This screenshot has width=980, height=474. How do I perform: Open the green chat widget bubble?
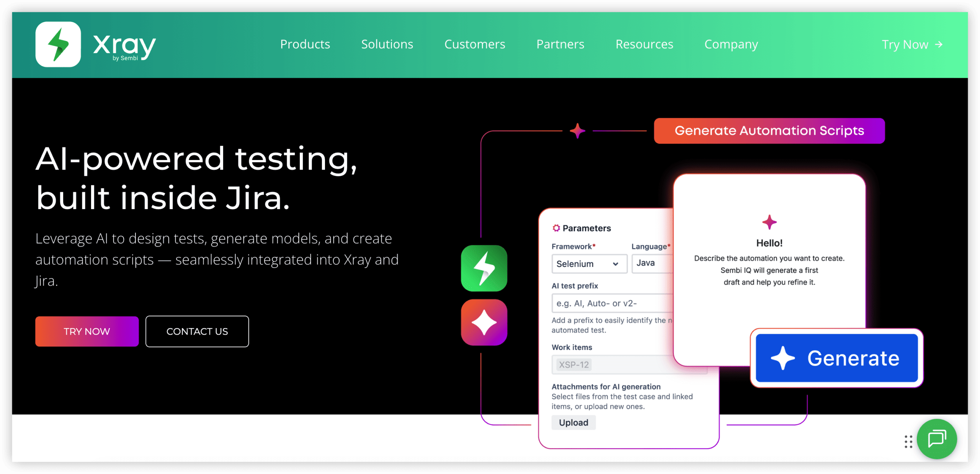[x=936, y=439]
